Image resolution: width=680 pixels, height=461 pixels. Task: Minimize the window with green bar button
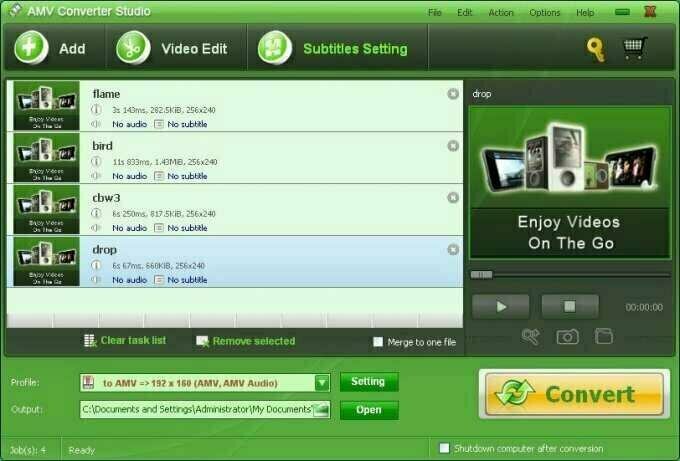[x=622, y=12]
